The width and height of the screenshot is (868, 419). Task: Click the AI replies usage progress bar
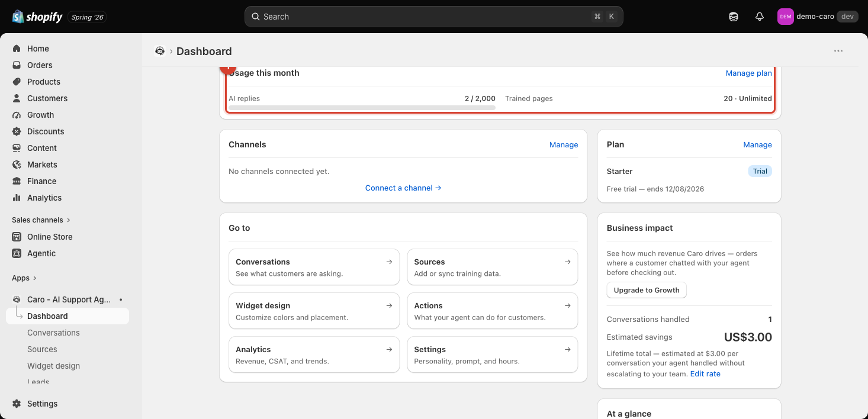pyautogui.click(x=362, y=108)
